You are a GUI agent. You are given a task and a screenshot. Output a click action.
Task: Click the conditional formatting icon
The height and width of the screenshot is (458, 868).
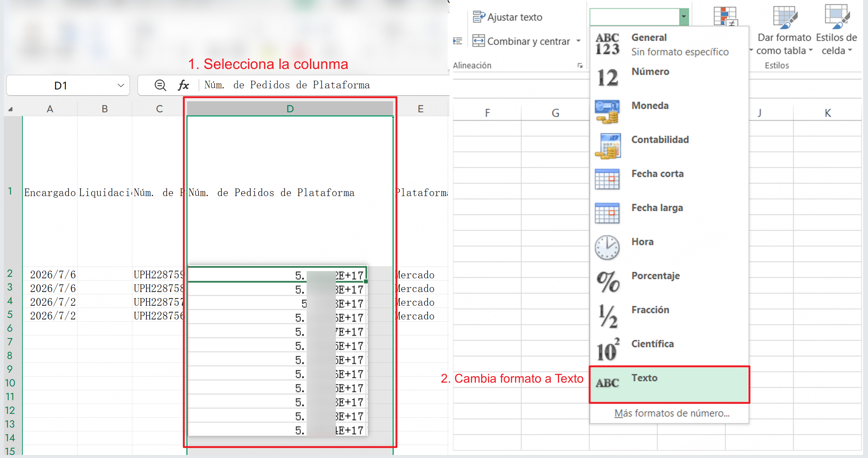point(725,16)
